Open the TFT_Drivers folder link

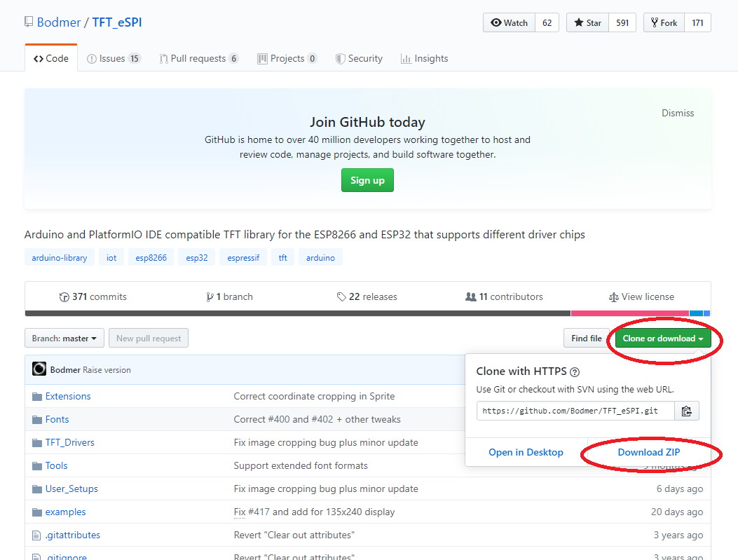[x=69, y=443]
